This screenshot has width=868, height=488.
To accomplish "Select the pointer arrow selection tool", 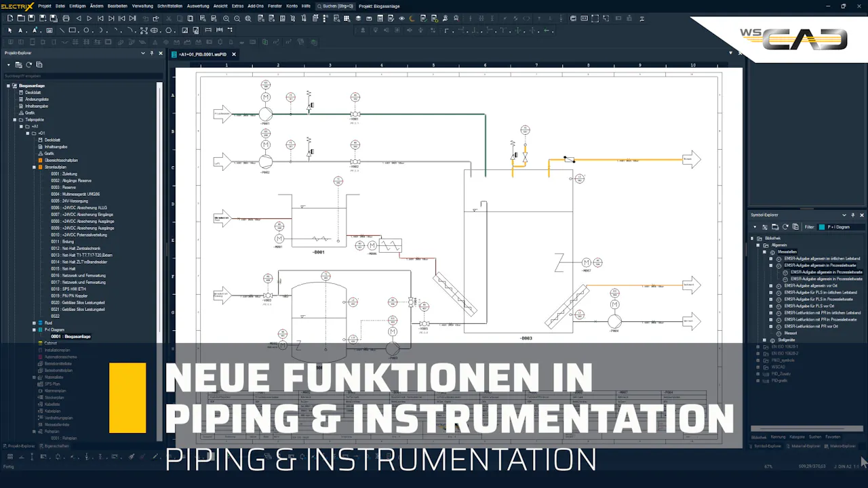I will (x=9, y=30).
